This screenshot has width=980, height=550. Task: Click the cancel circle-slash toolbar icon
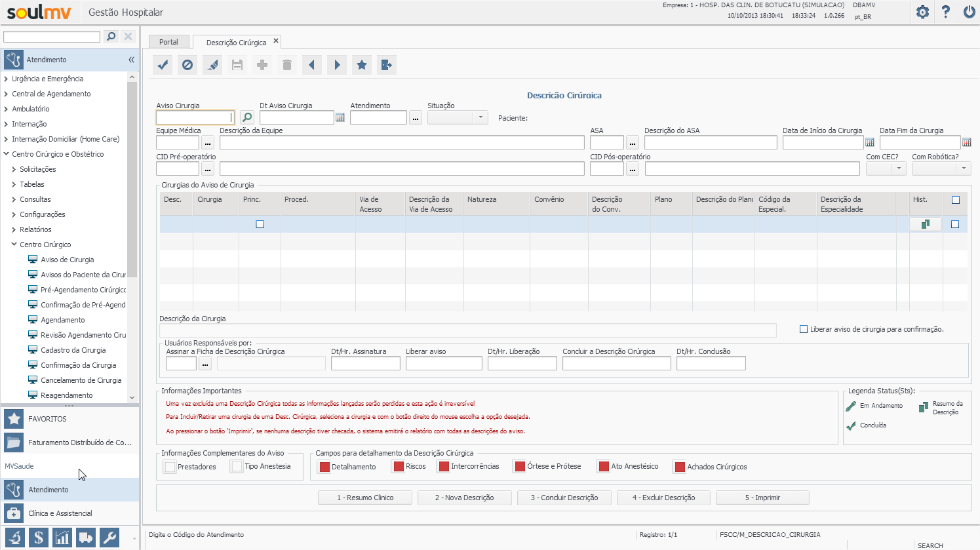point(187,65)
